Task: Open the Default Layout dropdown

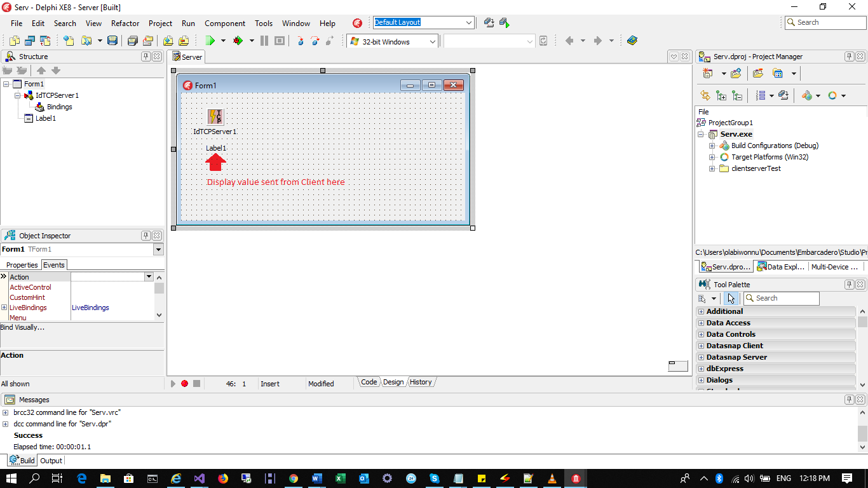Action: [x=469, y=22]
